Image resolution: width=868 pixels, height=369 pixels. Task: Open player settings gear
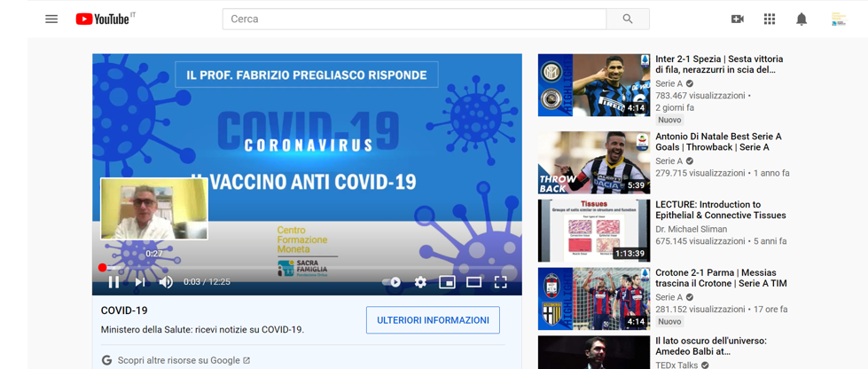(421, 282)
